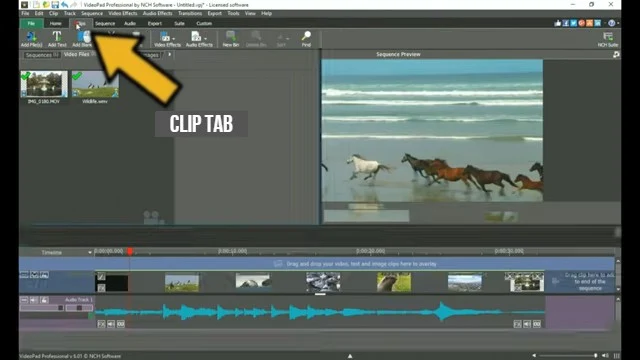Image resolution: width=640 pixels, height=360 pixels.
Task: Click the FX icon at audio clip start
Action: coord(101,324)
